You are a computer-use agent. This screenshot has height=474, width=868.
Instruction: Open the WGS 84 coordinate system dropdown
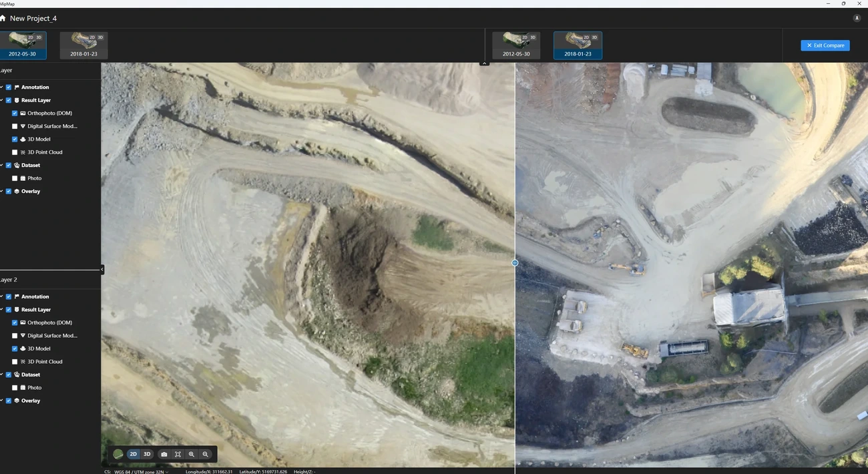click(x=141, y=471)
